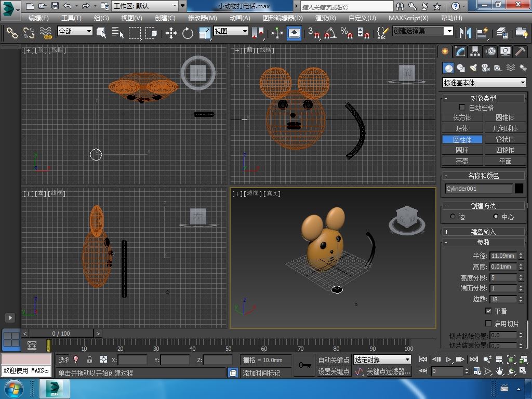Select the Shapes category icon
The height and width of the screenshot is (399, 532).
click(461, 68)
